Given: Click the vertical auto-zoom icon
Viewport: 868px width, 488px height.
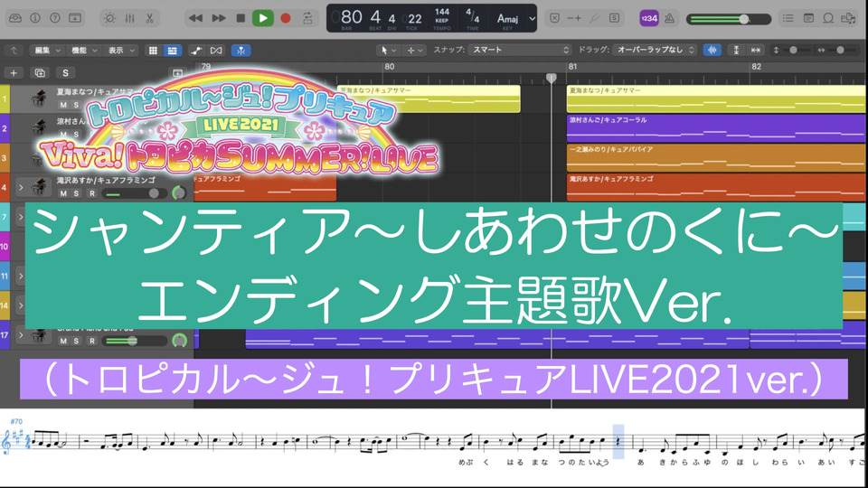Looking at the screenshot, I should pos(736,51).
